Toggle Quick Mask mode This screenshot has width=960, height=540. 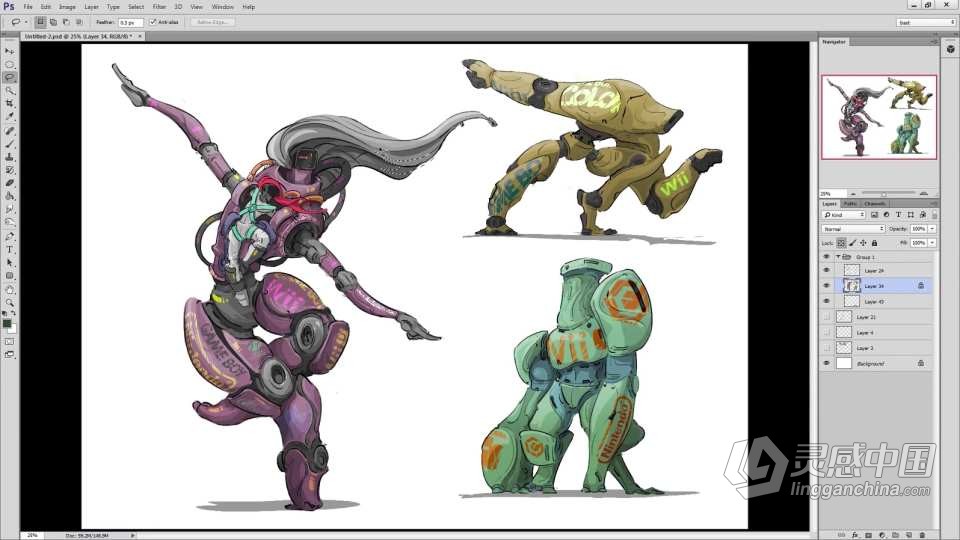point(9,342)
